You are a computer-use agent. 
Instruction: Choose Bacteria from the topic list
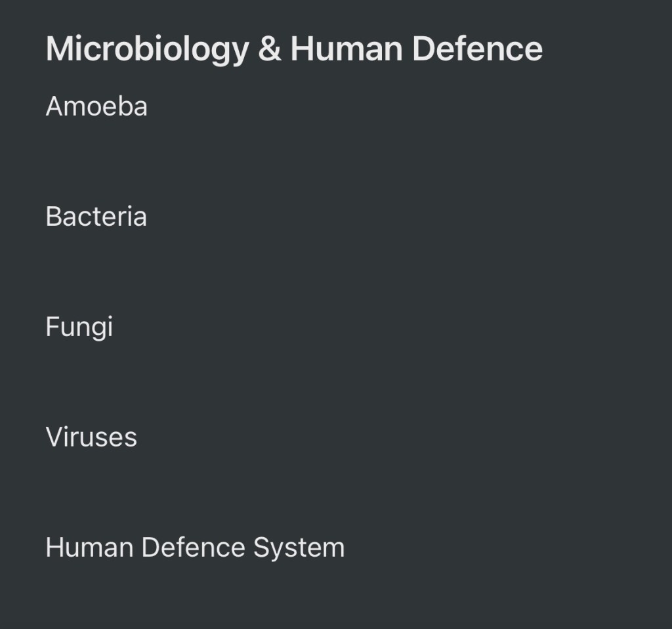[96, 217]
